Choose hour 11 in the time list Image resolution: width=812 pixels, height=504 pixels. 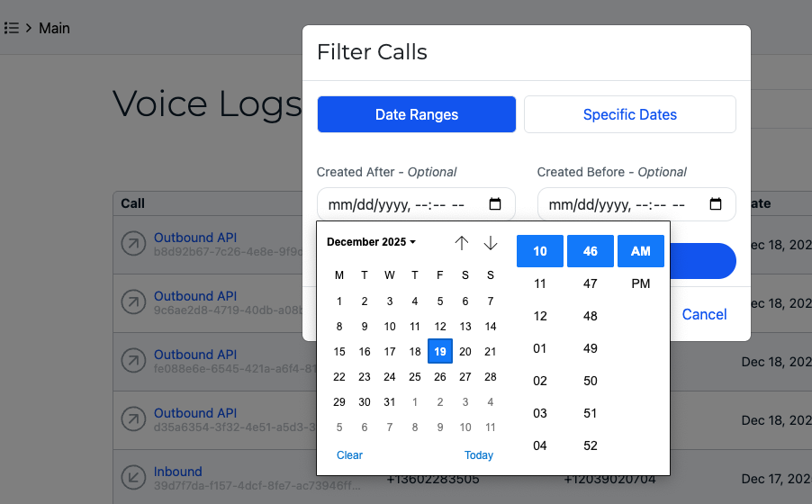point(540,283)
